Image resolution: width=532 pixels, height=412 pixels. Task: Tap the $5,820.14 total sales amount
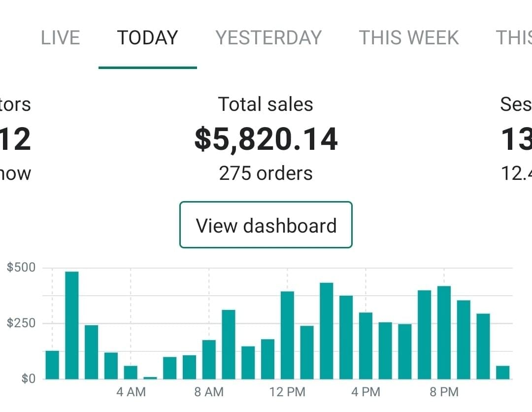point(266,139)
